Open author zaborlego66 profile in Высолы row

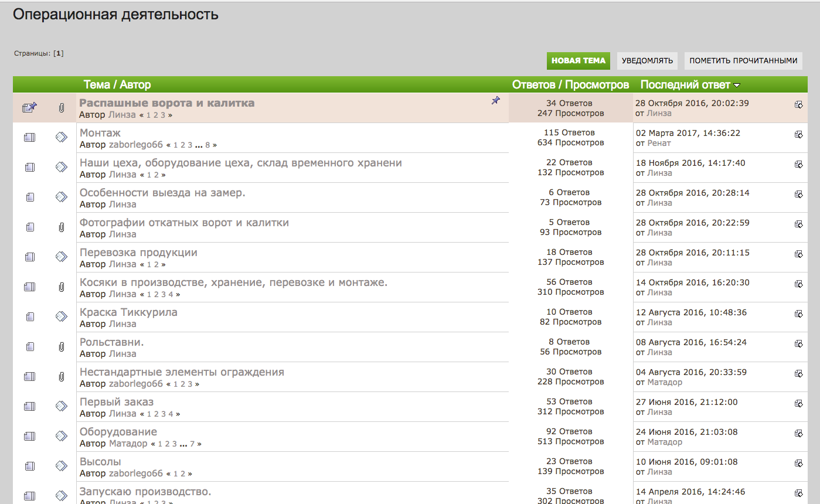click(135, 474)
